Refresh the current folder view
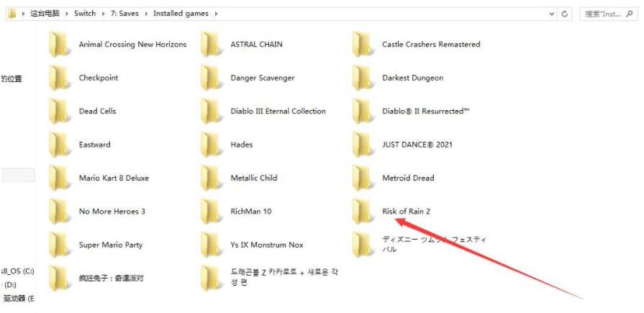644x313 pixels. tap(565, 14)
